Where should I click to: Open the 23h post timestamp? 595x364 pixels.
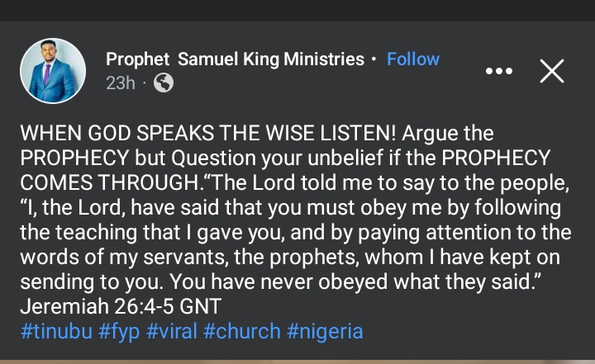[x=120, y=83]
